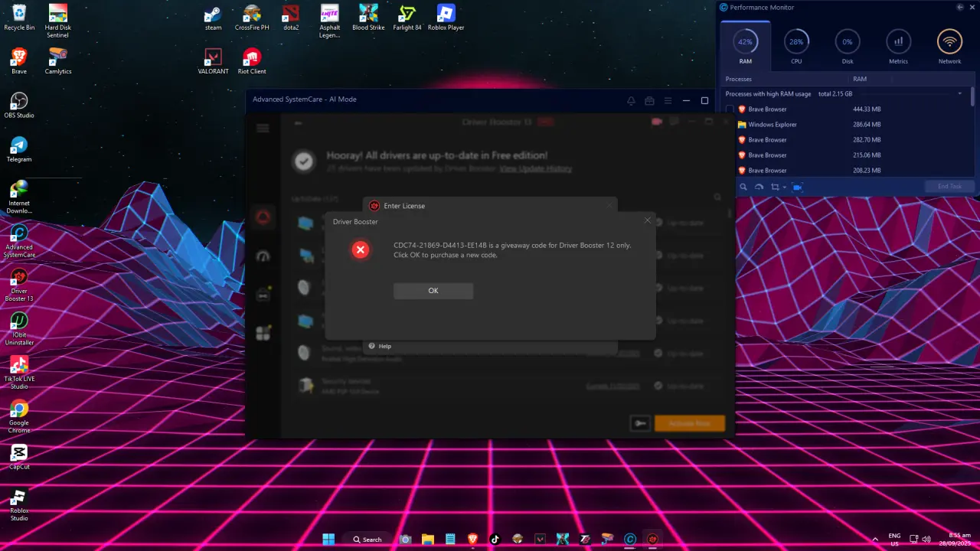Select the Farlight 84 desktop icon
The width and height of the screenshot is (980, 551).
407,17
